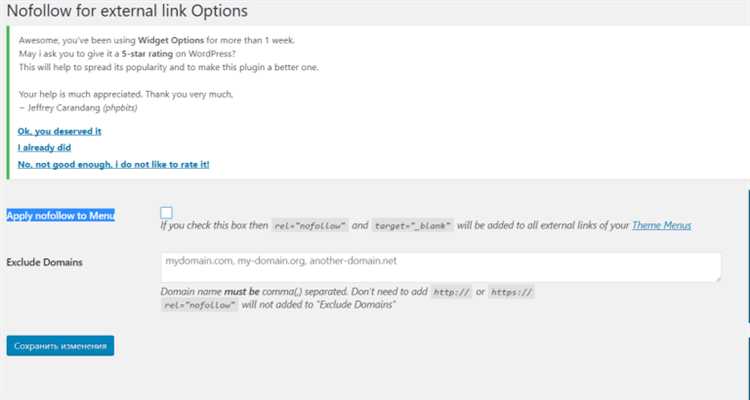
Task: Click the 'Nofollow for external link Options' heading
Action: tap(127, 11)
